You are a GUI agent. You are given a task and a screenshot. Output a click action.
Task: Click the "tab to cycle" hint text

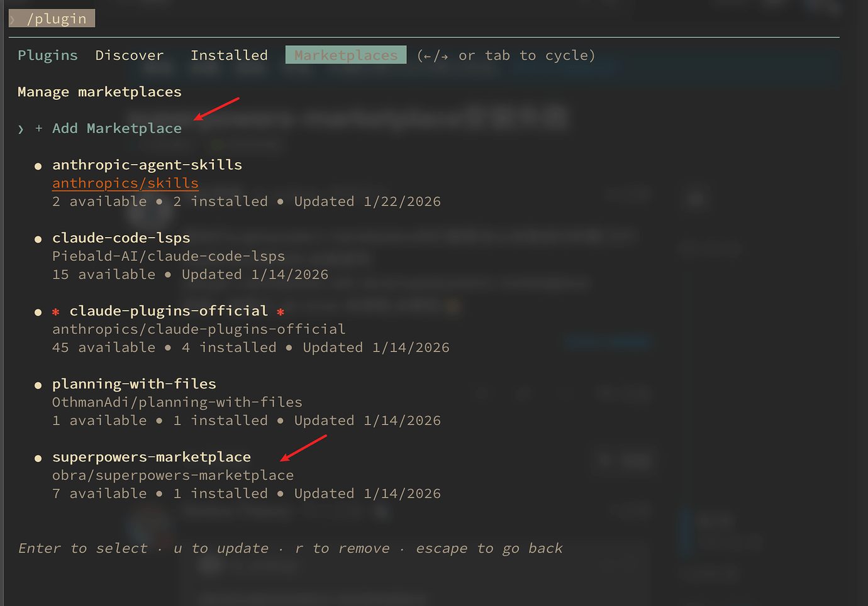536,55
